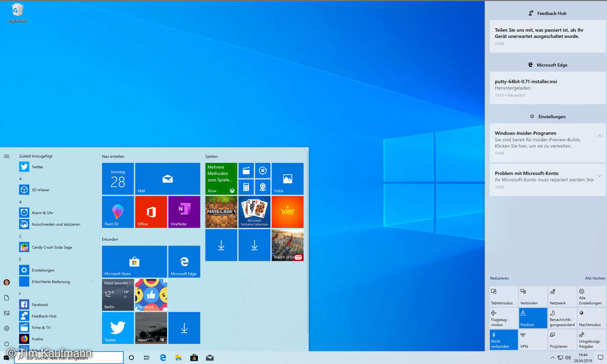Open the small Groove music disc tile
The height and width of the screenshot is (364, 607).
click(x=263, y=170)
